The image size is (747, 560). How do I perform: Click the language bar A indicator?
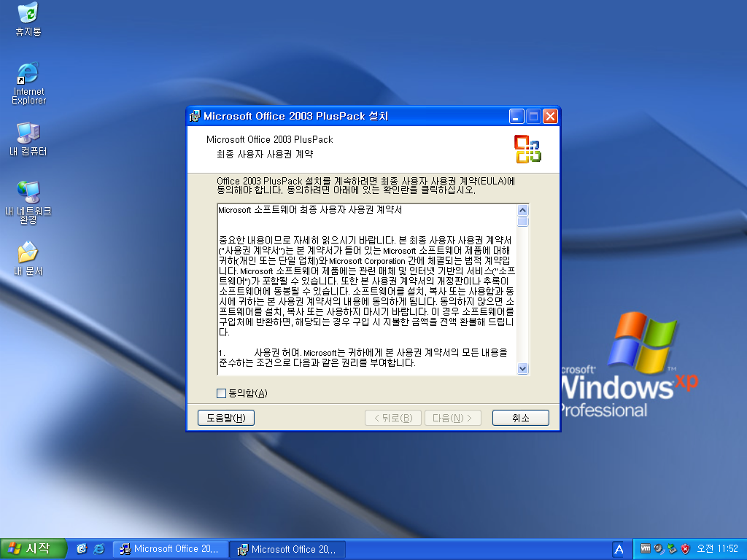619,549
